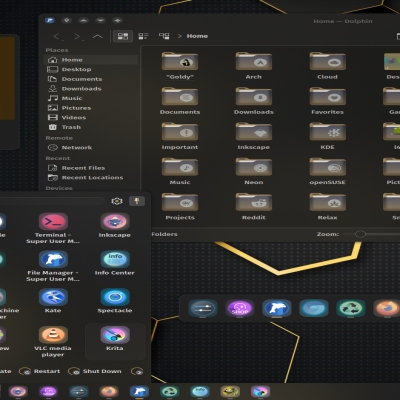
Task: Click the pin button in launcher menu
Action: (137, 201)
